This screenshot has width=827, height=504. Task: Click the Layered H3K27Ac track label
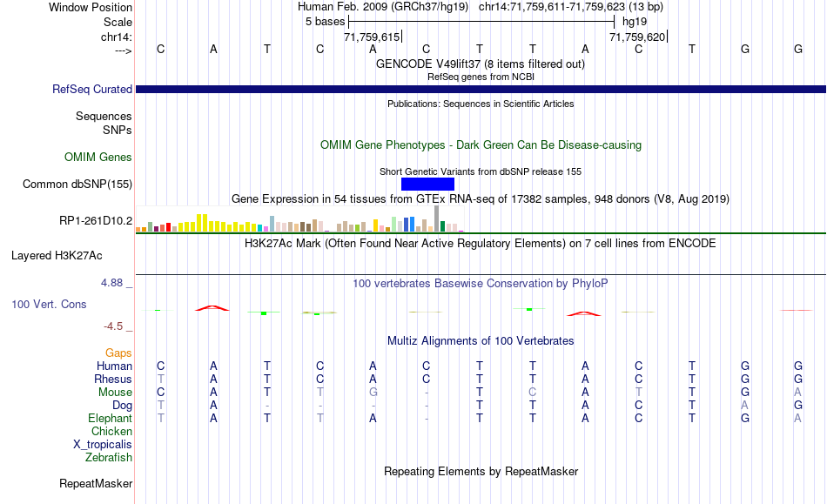pos(57,256)
